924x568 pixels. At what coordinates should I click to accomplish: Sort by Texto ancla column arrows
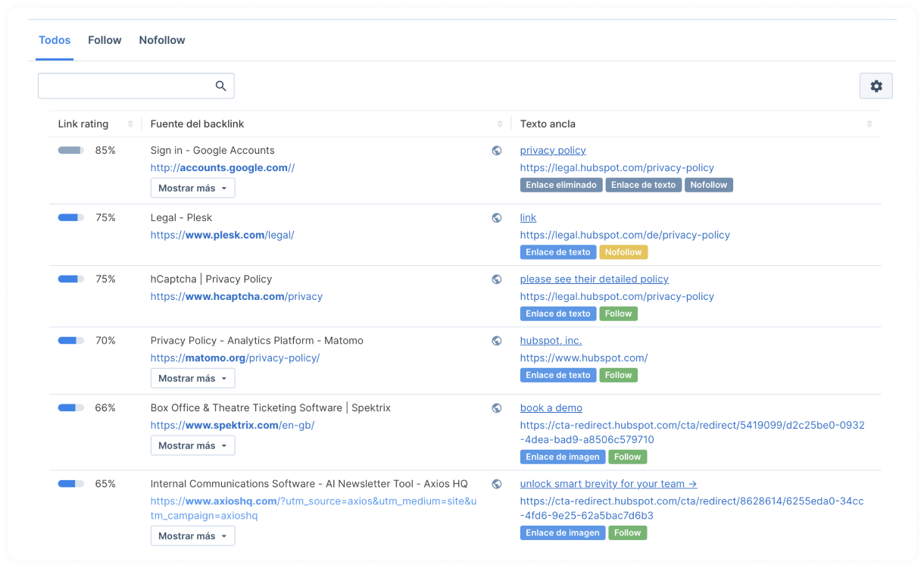(x=869, y=124)
